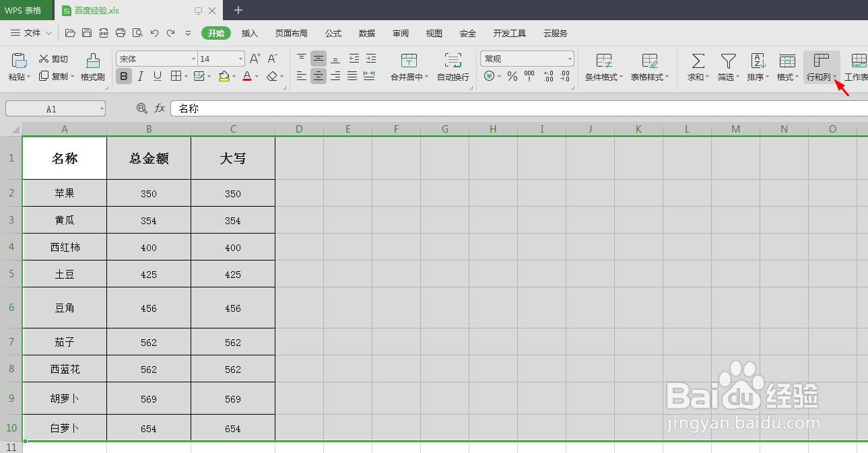Click the 粘贴 (Paste) icon
This screenshot has width=868, height=453.
[x=18, y=67]
